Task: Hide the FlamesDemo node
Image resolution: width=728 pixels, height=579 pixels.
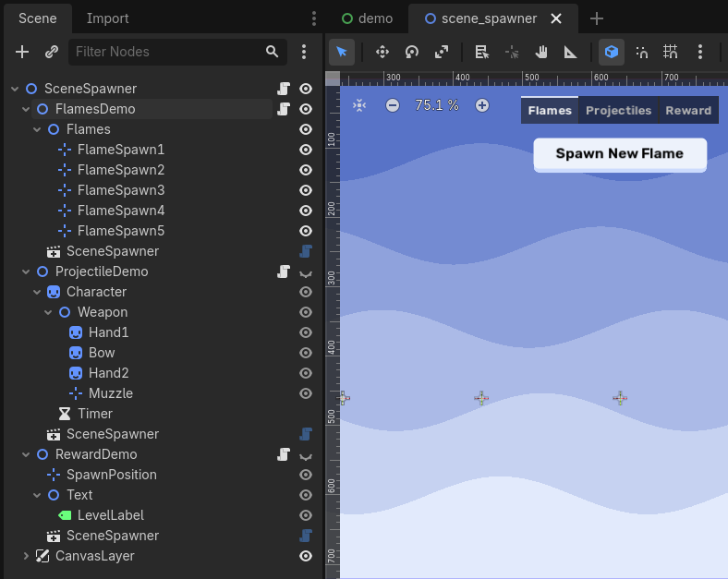Action: click(306, 109)
